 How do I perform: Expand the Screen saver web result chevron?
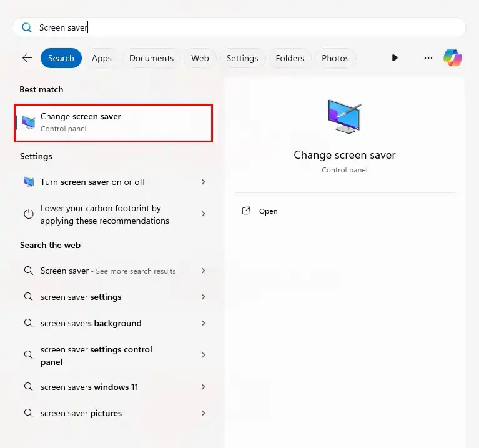[x=203, y=271]
